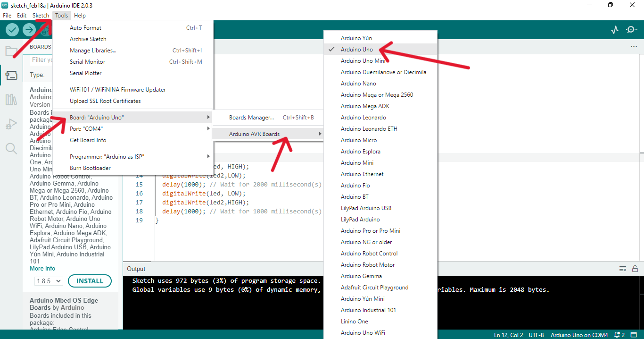The image size is (644, 339).
Task: Select Serial Monitor menu entry
Action: [133, 62]
